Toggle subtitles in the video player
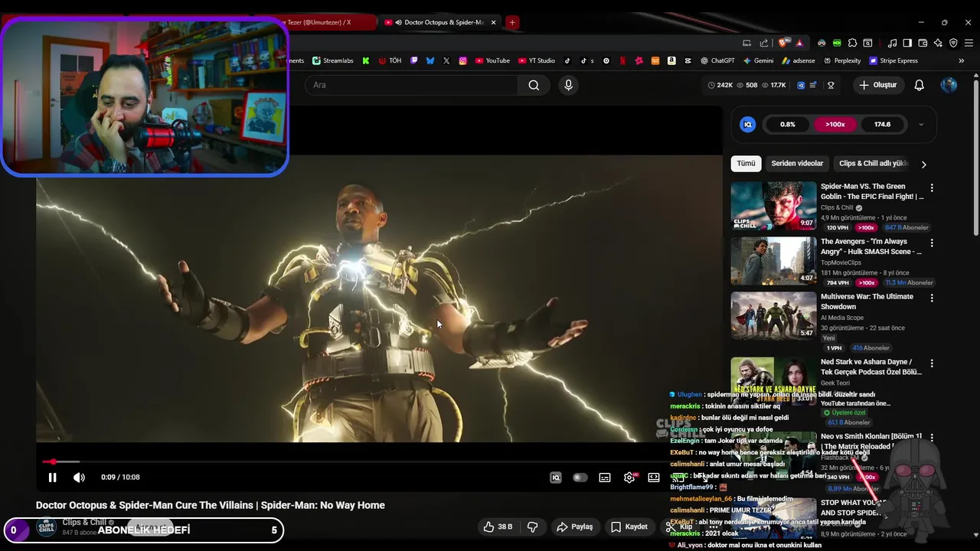Screen dimensions: 980x551 tap(605, 478)
